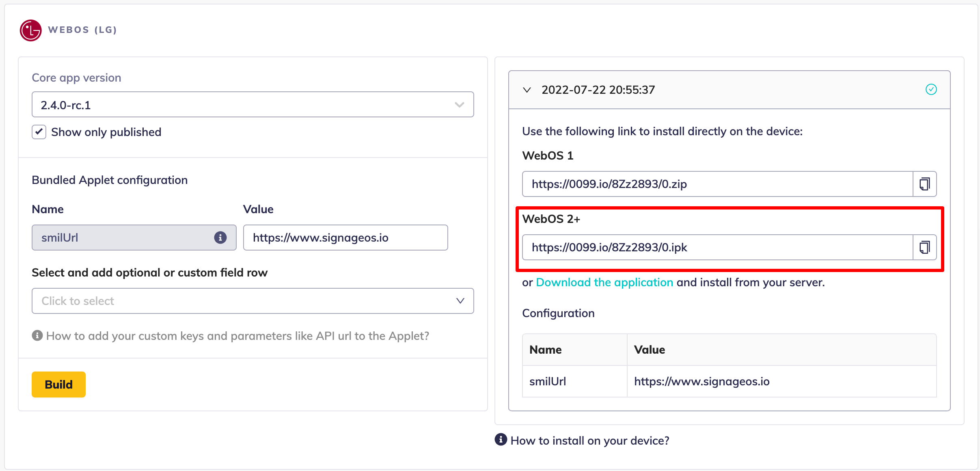Viewport: 980px width, 471px height.
Task: Collapse the 2022-07-22 build chevron
Action: 527,90
